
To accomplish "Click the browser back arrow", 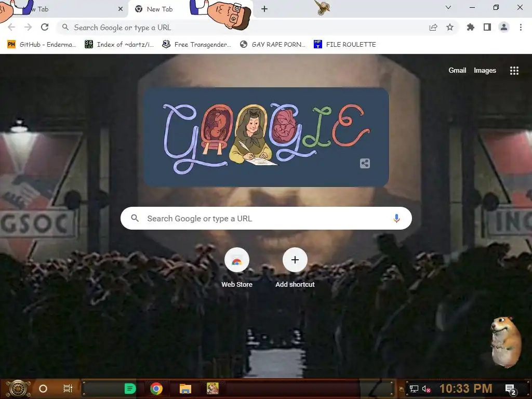I will (x=11, y=27).
